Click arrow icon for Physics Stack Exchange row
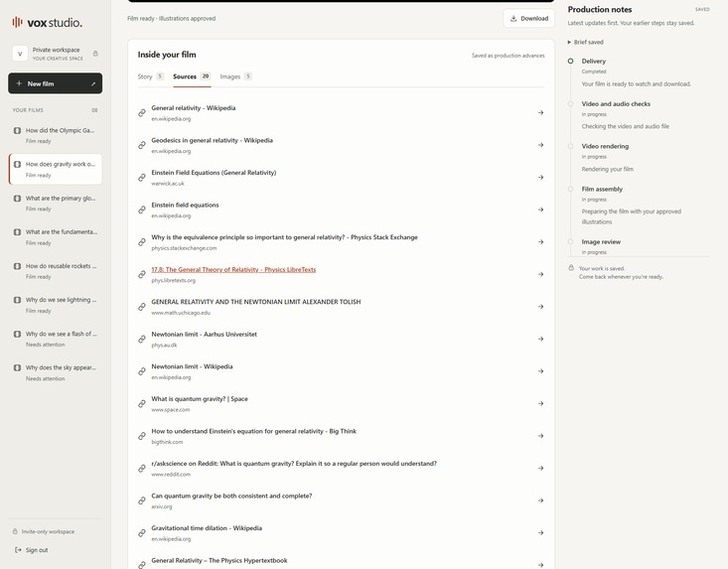Screen dimensions: 728x569 (541, 242)
